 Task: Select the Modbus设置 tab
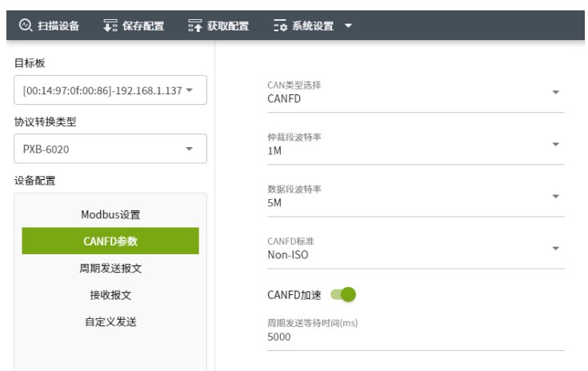tap(110, 214)
